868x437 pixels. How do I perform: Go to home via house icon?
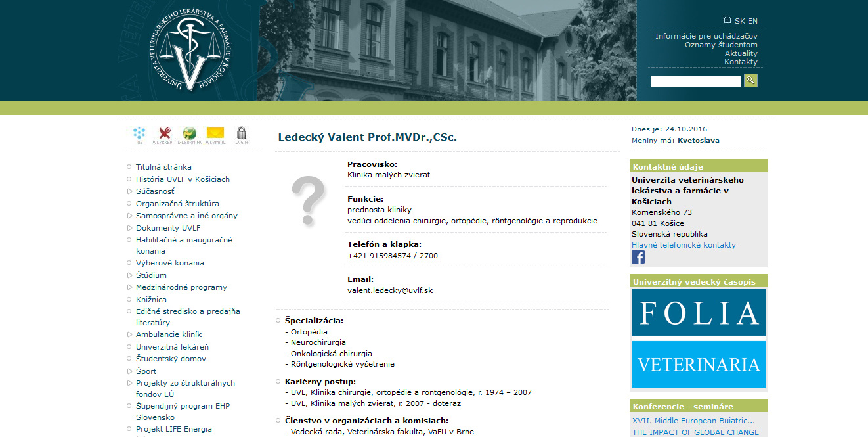click(727, 20)
